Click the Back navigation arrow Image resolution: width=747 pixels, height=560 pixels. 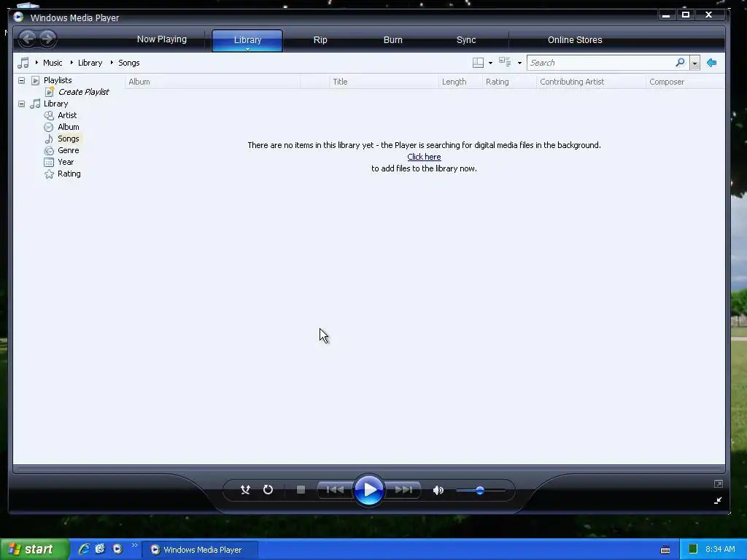tap(28, 39)
